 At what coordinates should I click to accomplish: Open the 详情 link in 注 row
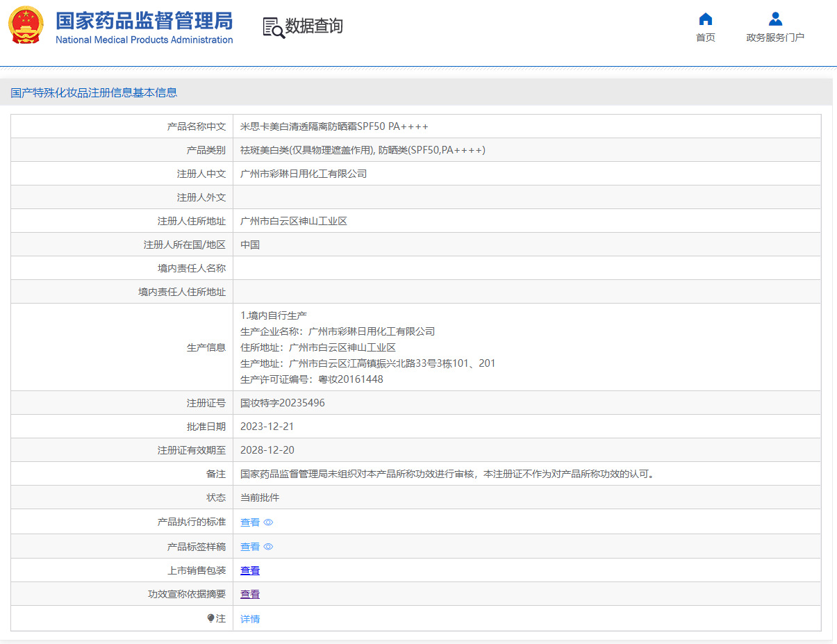pos(250,618)
